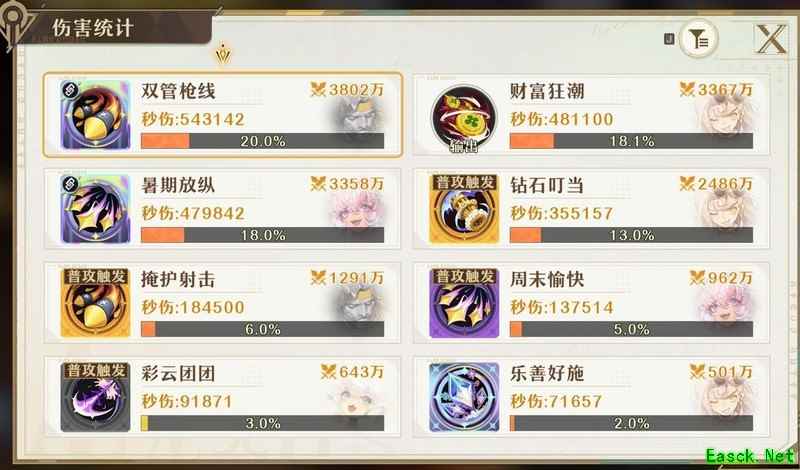
Task: Click the 双管枪线 skill icon
Action: click(x=95, y=115)
